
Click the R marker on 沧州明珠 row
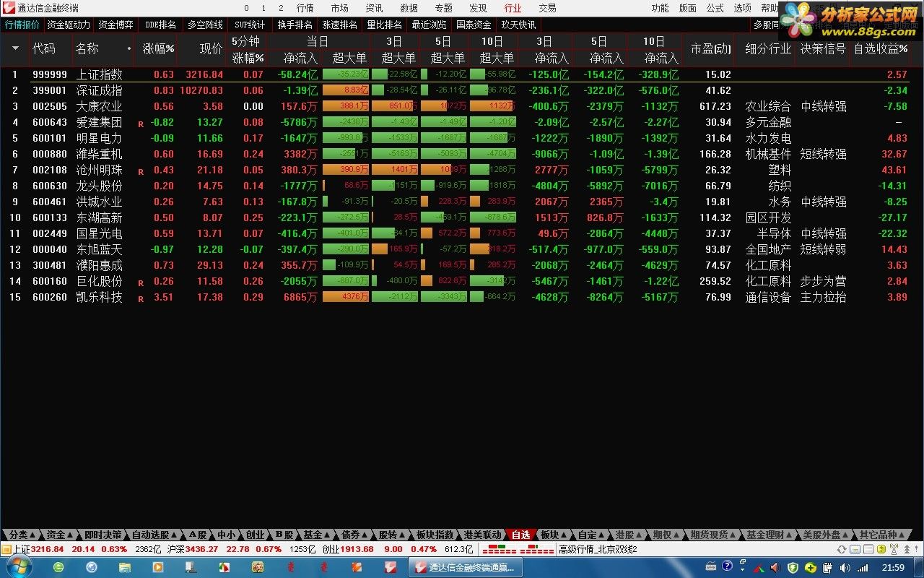click(141, 171)
